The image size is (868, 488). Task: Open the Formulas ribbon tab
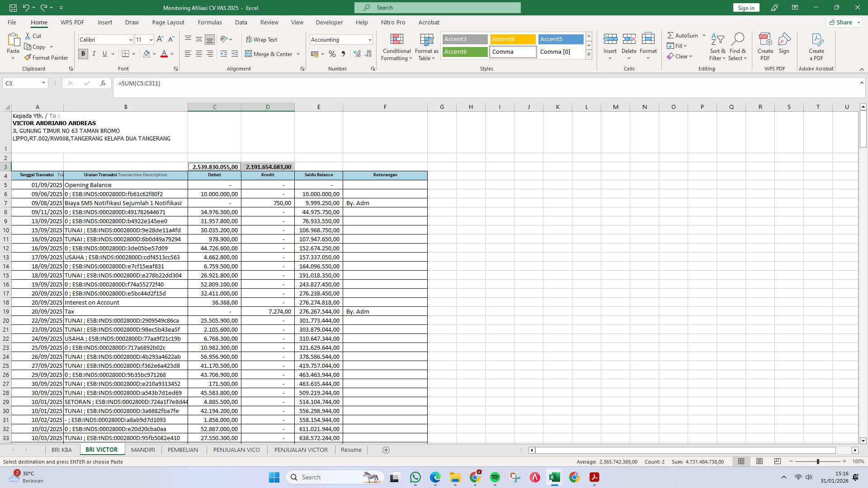pyautogui.click(x=210, y=22)
